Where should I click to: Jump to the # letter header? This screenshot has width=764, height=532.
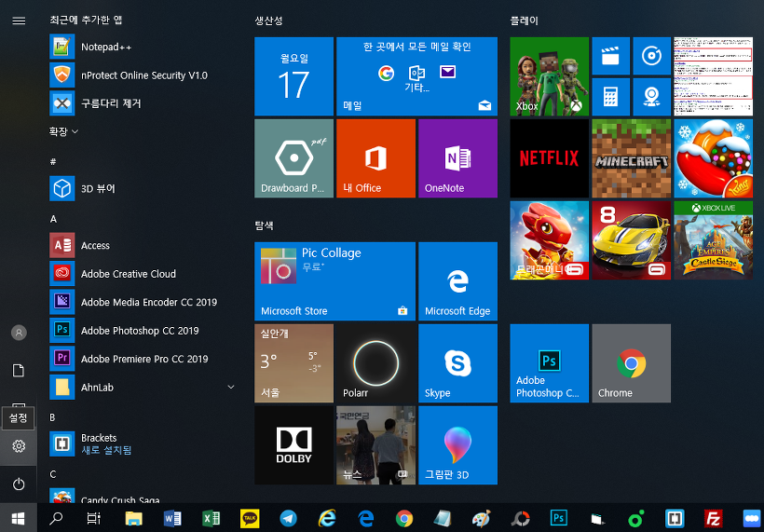tap(52, 161)
